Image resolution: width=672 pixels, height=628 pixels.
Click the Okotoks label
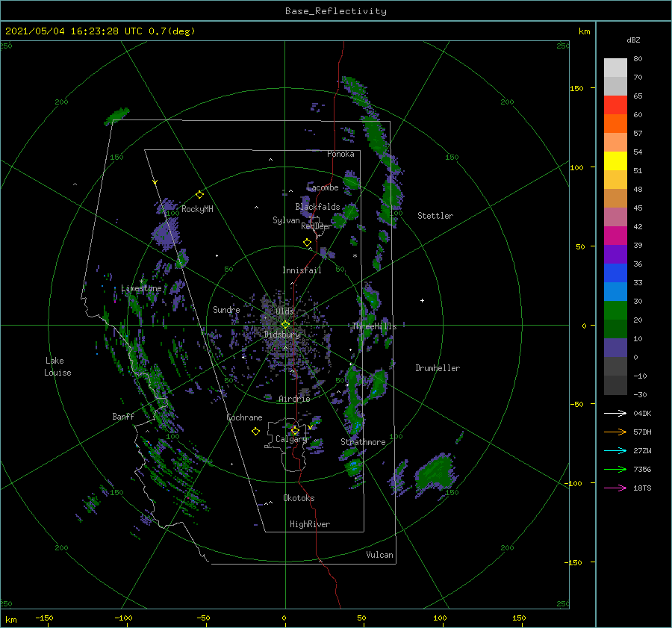pos(299,498)
